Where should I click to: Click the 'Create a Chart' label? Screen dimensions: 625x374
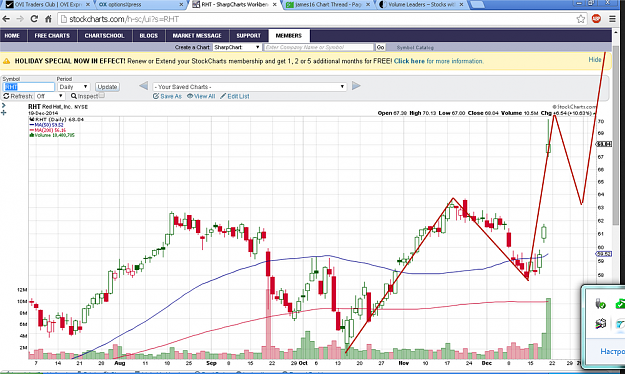point(192,47)
